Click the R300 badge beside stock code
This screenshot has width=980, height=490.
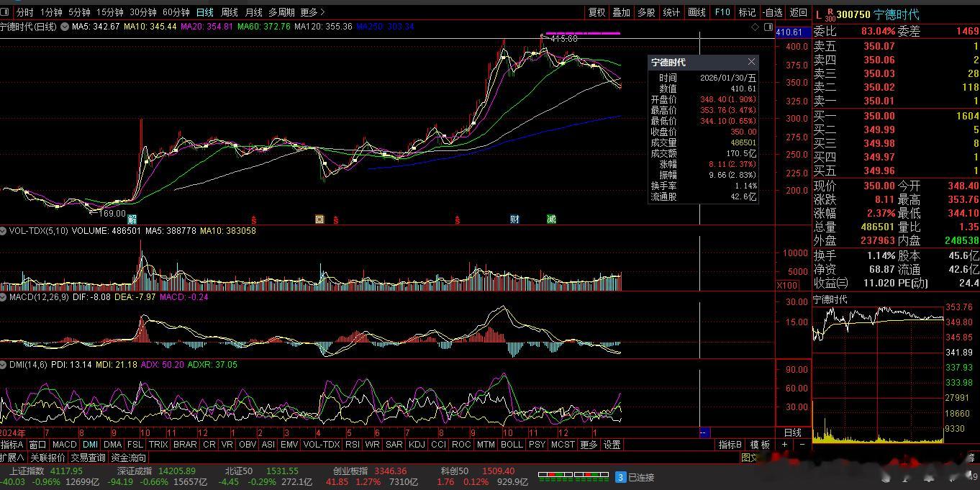coord(830,14)
